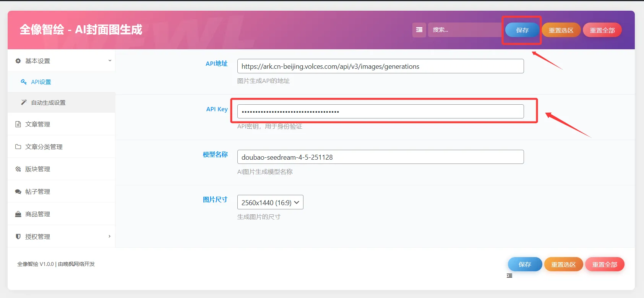Open the 自动生成设置 submenu item

[61, 102]
